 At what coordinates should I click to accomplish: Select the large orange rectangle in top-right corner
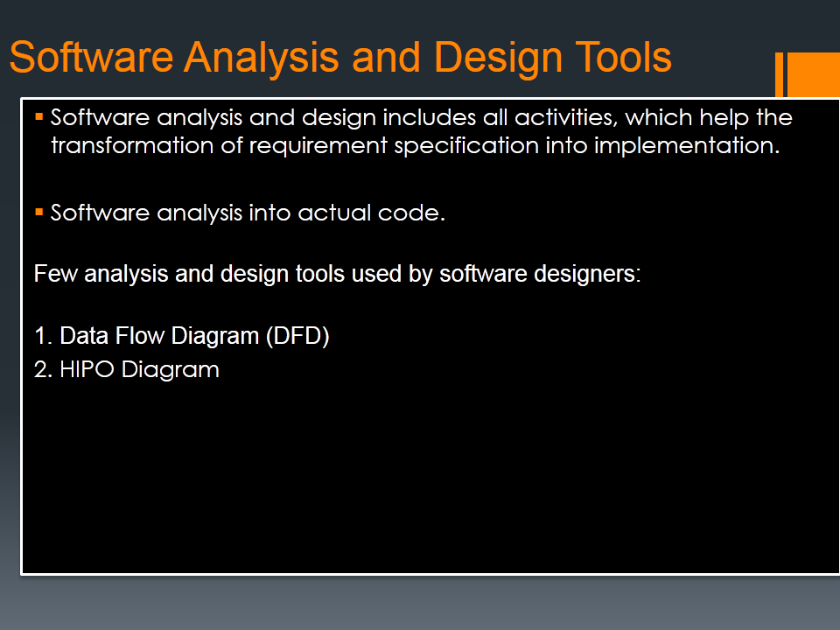[815, 74]
